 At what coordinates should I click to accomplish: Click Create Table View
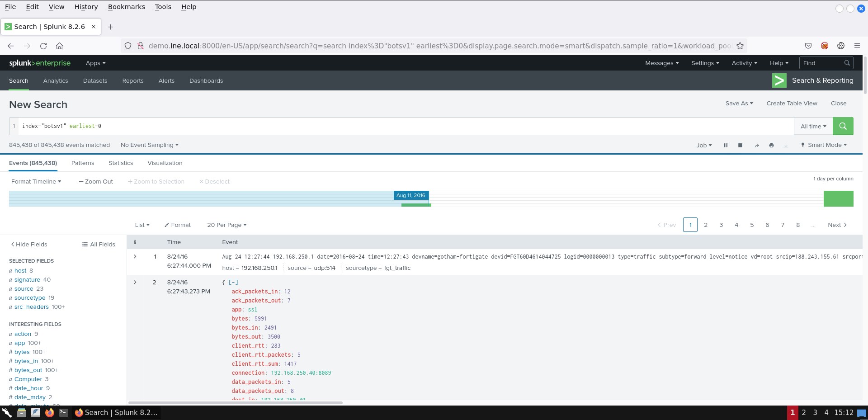point(792,103)
